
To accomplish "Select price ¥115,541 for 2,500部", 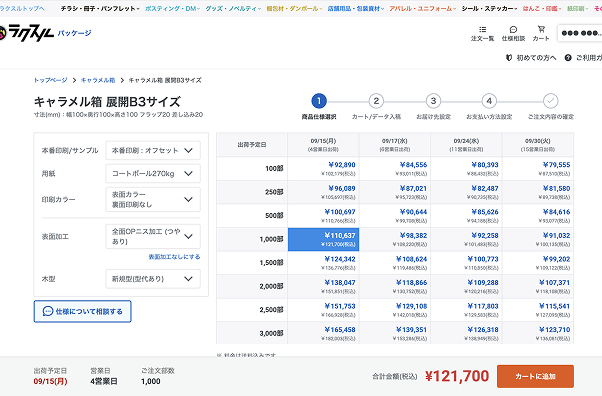I will pyautogui.click(x=538, y=310).
